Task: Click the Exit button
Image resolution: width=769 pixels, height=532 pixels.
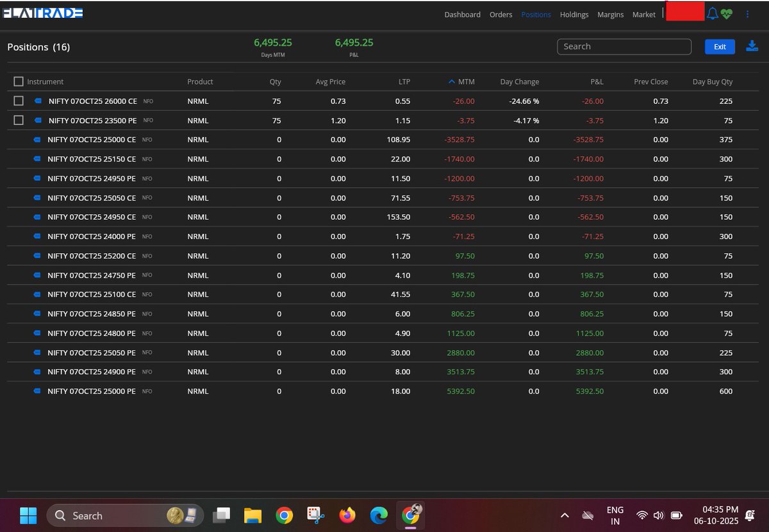Action: (719, 46)
